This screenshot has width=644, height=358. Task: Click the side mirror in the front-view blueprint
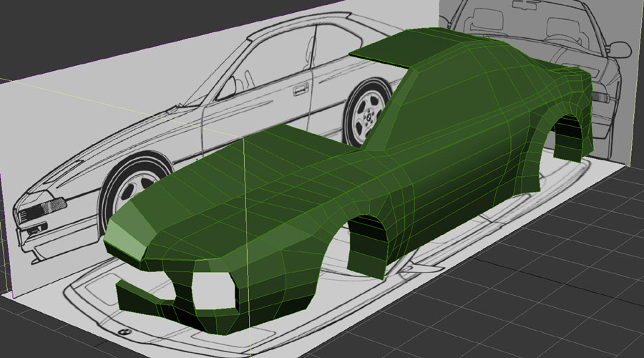click(618, 49)
